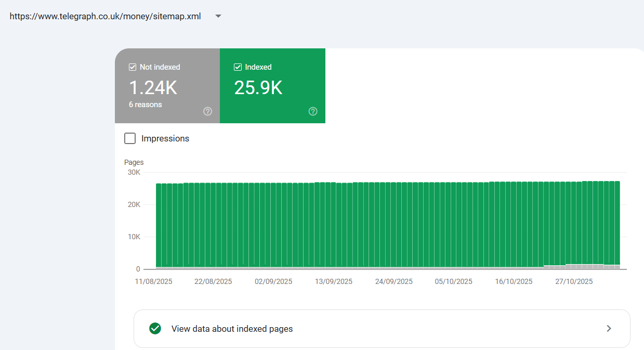Click the chart bar for 27/10/2025
The image size is (644, 350).
point(574,224)
